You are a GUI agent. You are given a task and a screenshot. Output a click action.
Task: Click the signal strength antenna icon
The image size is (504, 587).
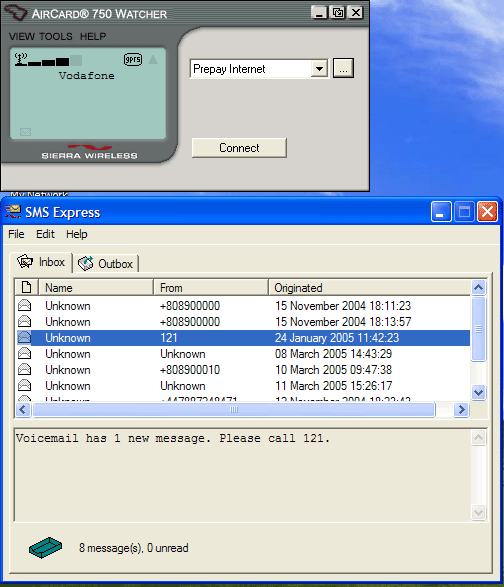pos(21,59)
